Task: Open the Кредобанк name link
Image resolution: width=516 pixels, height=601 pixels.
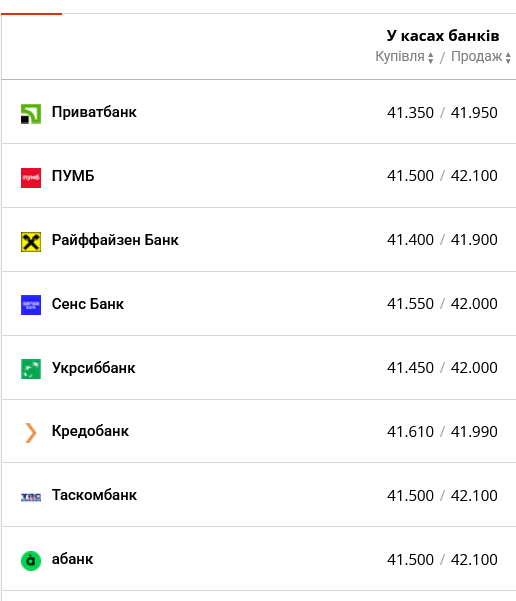Action: [x=90, y=431]
